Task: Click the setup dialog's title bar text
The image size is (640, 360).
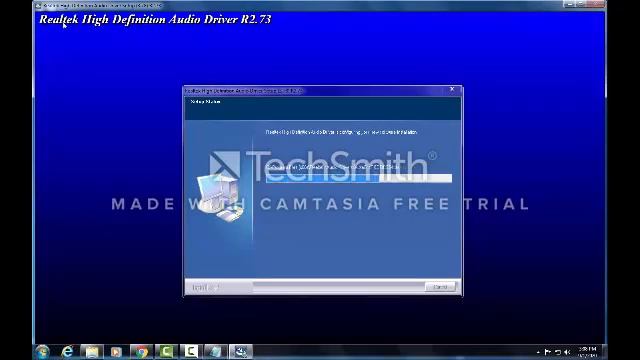Action: pyautogui.click(x=244, y=91)
